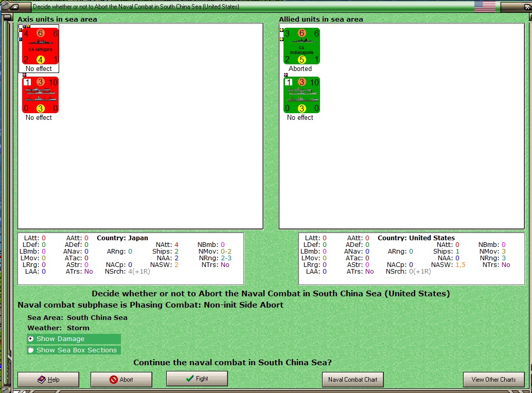Click Japan's 'NRng: 2-3' value

215,258
